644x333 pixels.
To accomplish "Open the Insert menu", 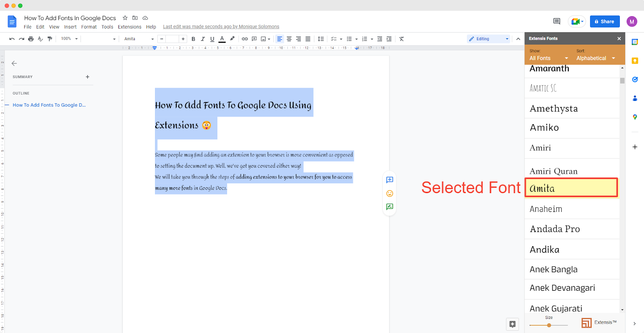I will (x=70, y=27).
